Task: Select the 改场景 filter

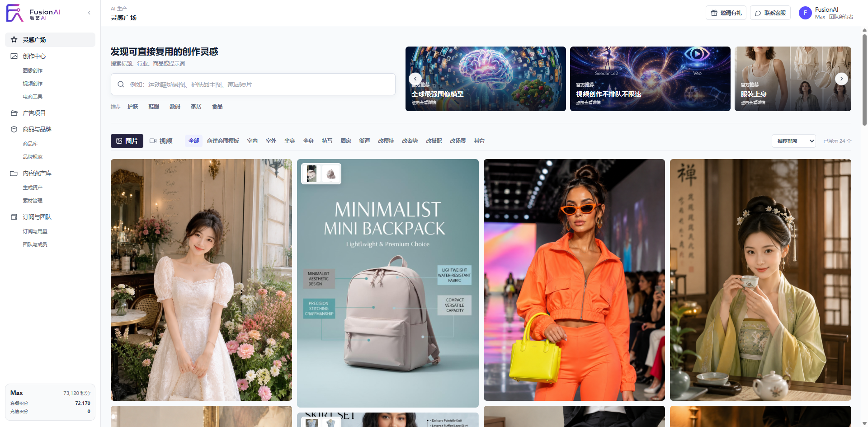Action: tap(458, 141)
